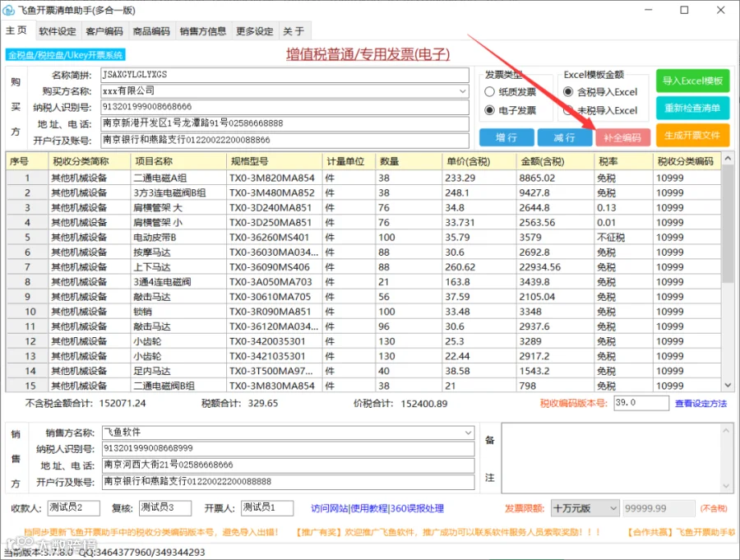The image size is (740, 560).
Task: Click the orange 生成开票文件 button
Action: click(x=693, y=136)
